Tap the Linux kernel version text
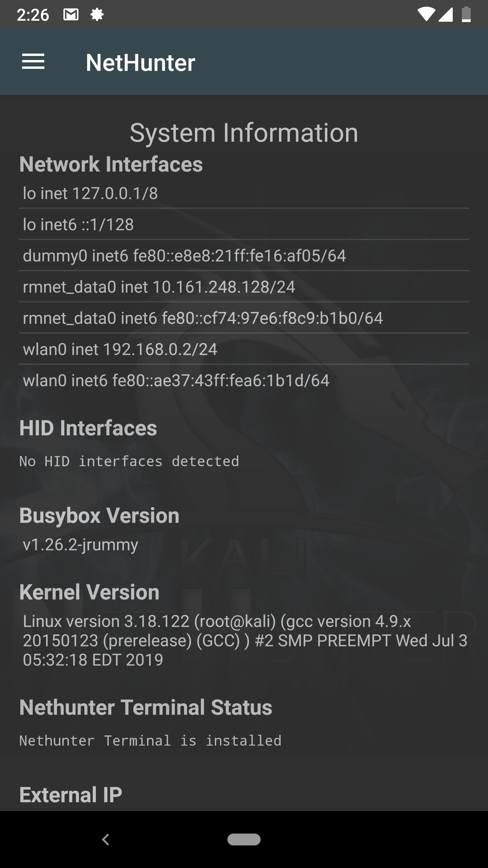This screenshot has width=488, height=868. pyautogui.click(x=244, y=640)
